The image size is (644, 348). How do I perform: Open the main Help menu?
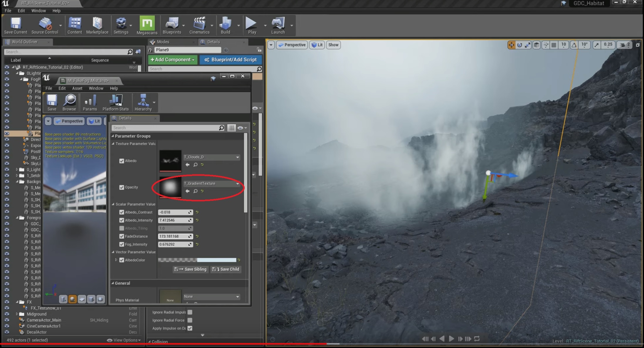(x=56, y=11)
